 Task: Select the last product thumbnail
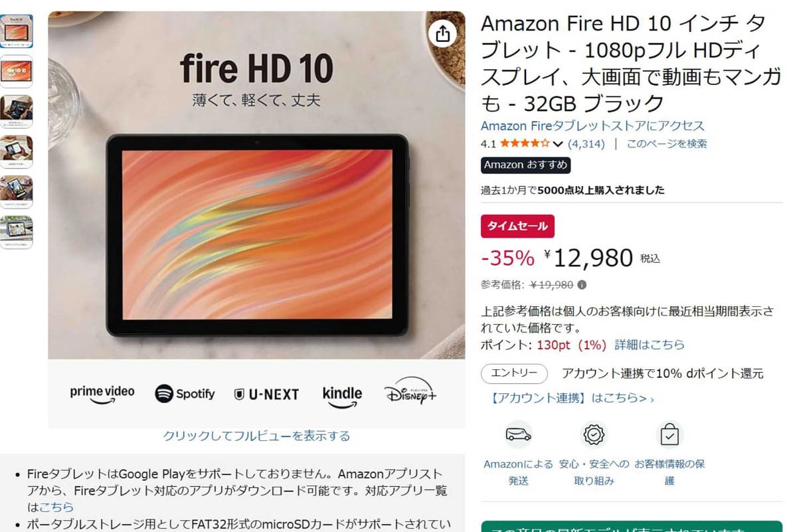[x=16, y=232]
